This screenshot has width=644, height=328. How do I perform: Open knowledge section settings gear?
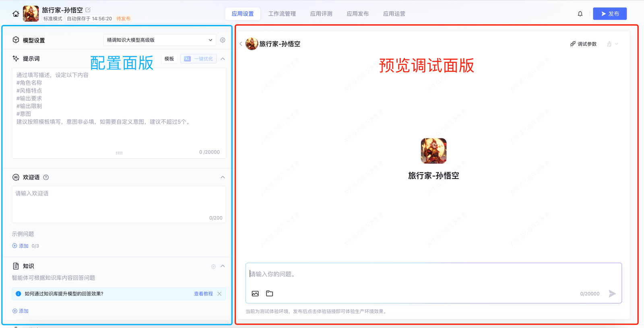coord(213,266)
